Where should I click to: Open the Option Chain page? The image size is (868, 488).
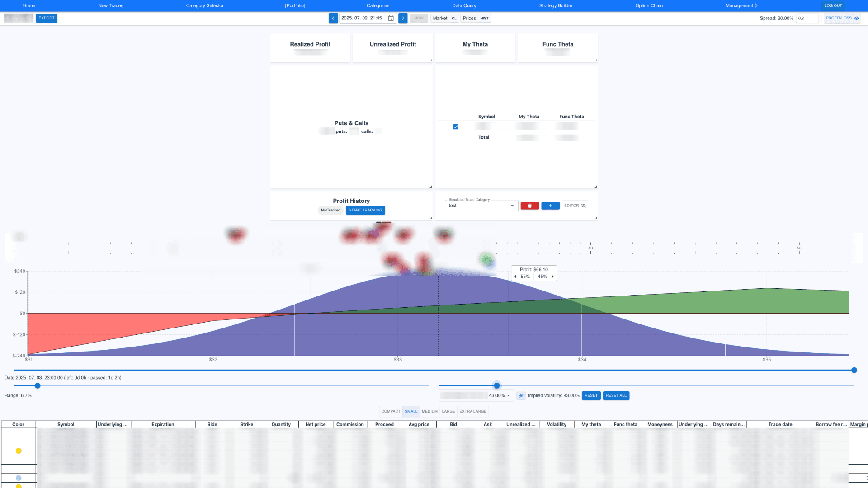pyautogui.click(x=649, y=6)
